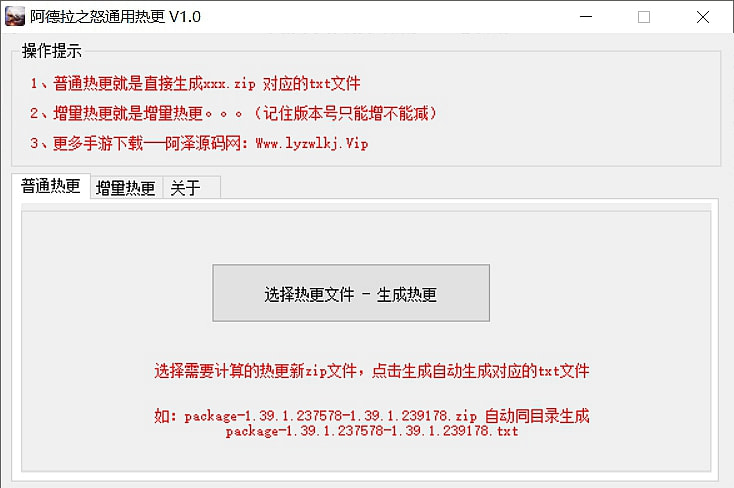Image resolution: width=734 pixels, height=488 pixels.
Task: Maximize the hot-update tool window
Action: [x=644, y=17]
